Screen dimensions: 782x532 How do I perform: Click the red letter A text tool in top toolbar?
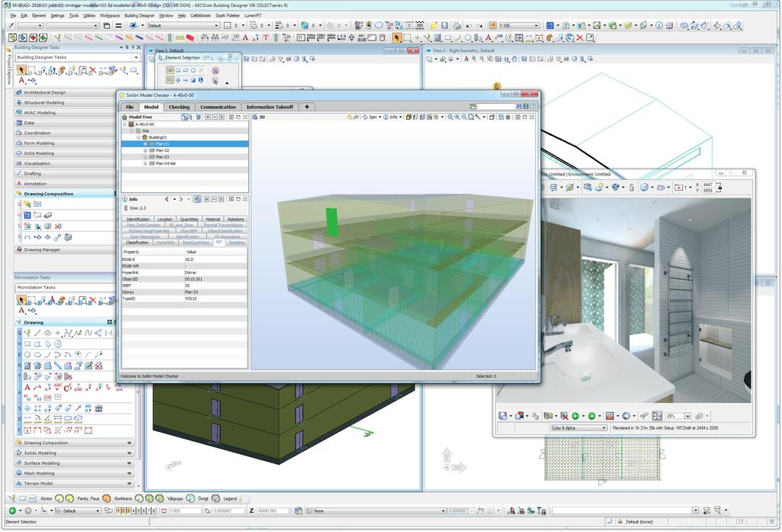tap(245, 37)
